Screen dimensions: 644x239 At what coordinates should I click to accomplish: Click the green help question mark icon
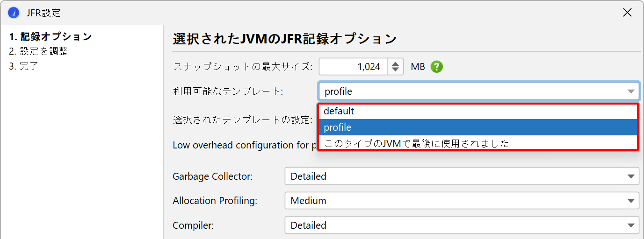(436, 67)
